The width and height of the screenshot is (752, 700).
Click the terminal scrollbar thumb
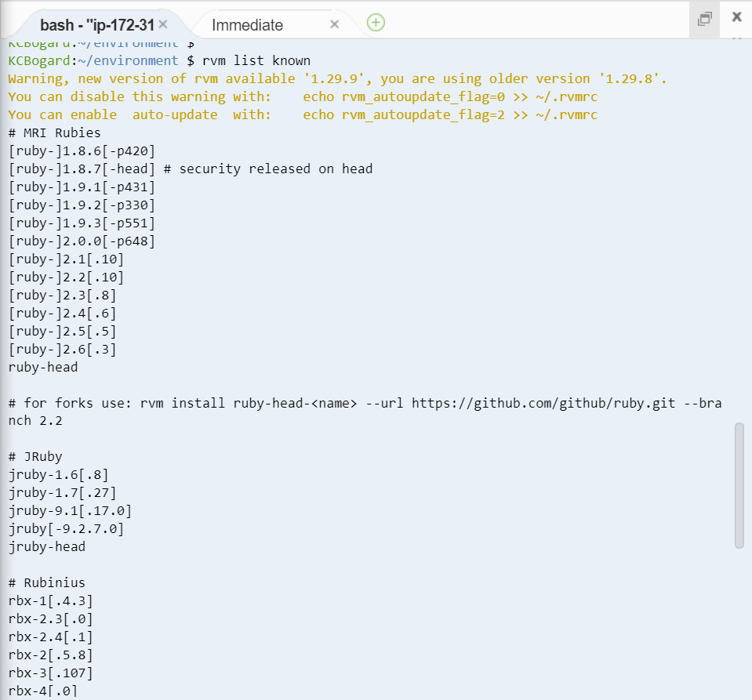[739, 485]
